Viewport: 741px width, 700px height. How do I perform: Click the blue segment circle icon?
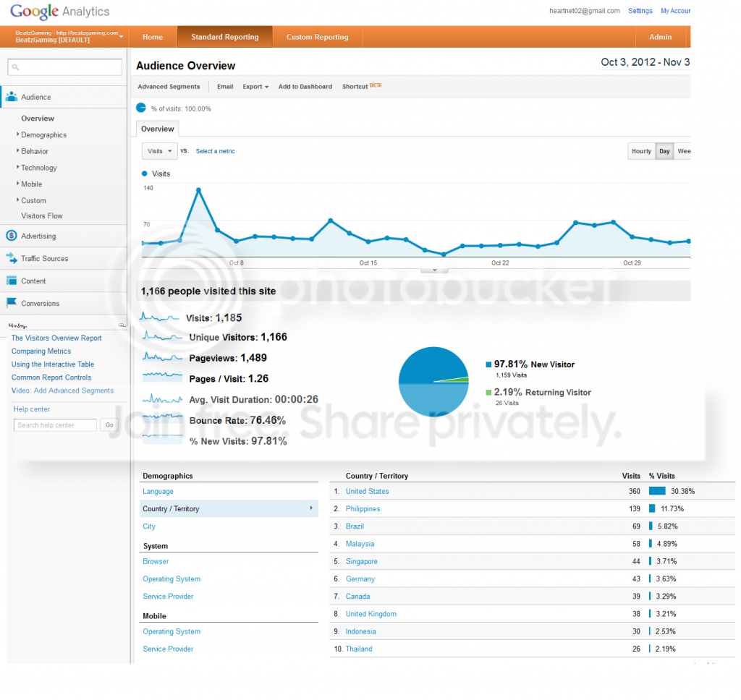[x=141, y=108]
